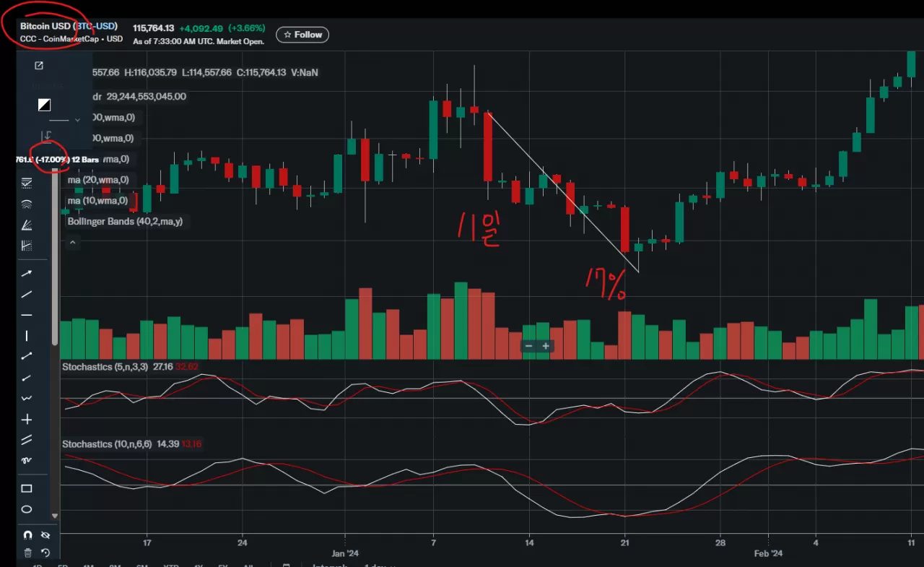Toggle visibility of all drawings

(45, 534)
